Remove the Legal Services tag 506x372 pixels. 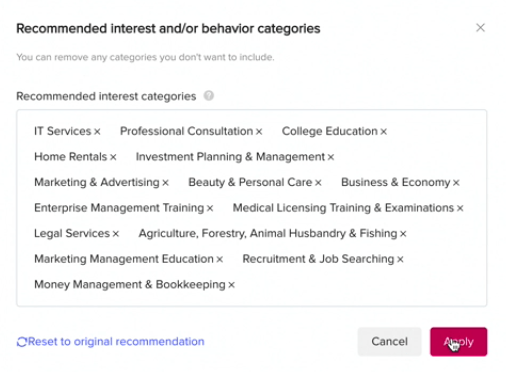115,234
